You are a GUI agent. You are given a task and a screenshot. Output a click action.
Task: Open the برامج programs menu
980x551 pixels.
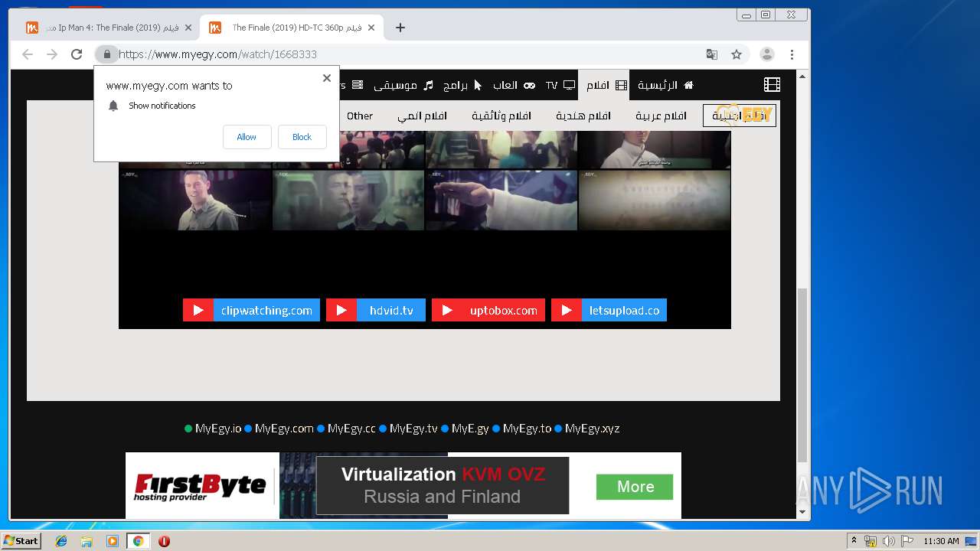(x=462, y=85)
